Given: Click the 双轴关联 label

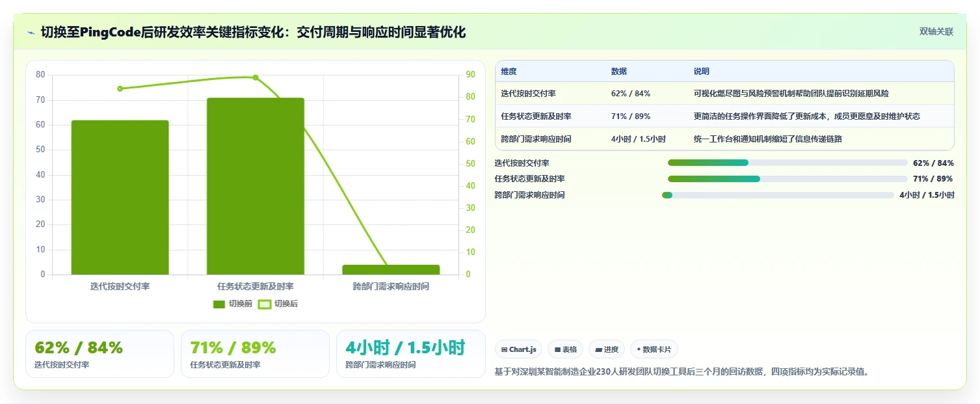Looking at the screenshot, I should pyautogui.click(x=936, y=32).
